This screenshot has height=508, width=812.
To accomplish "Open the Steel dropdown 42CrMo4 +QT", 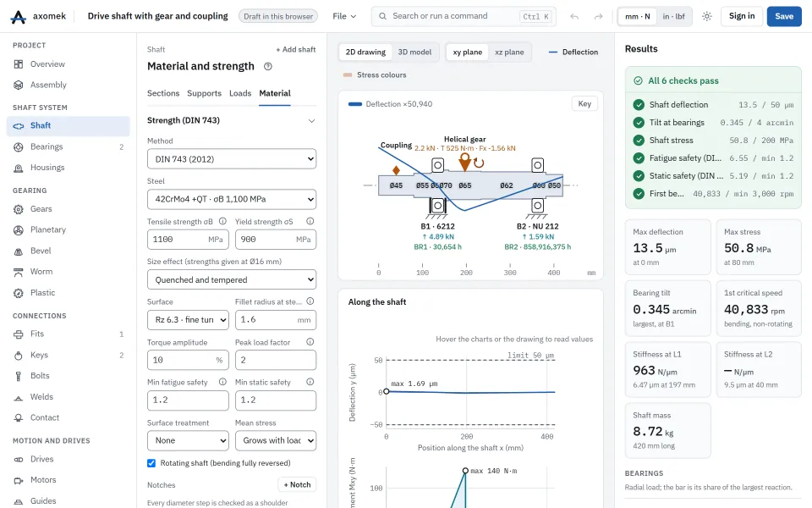I will (x=232, y=199).
